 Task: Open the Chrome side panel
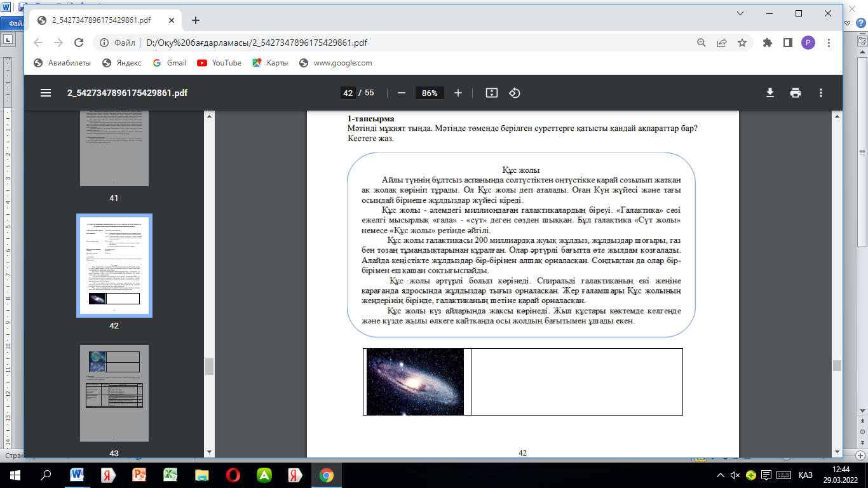788,43
